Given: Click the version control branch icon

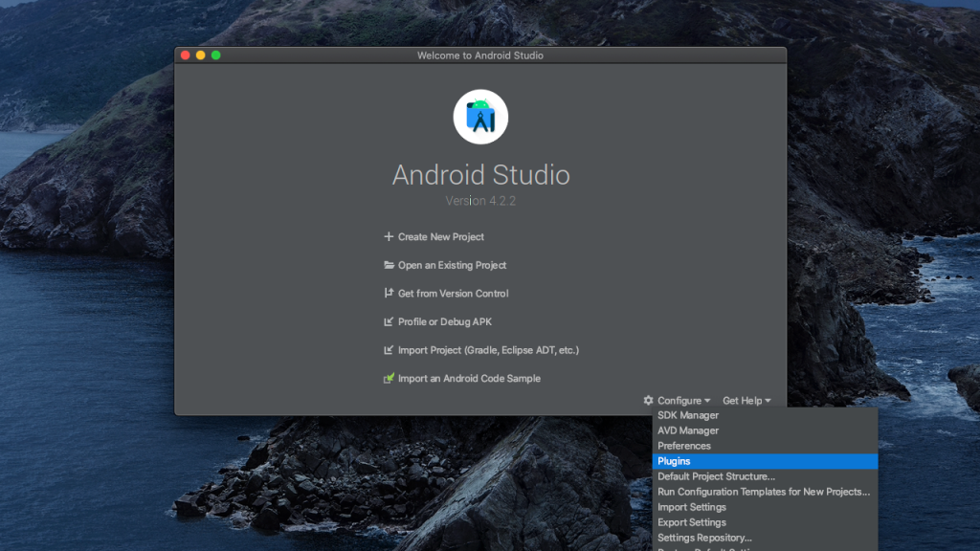Looking at the screenshot, I should 389,293.
